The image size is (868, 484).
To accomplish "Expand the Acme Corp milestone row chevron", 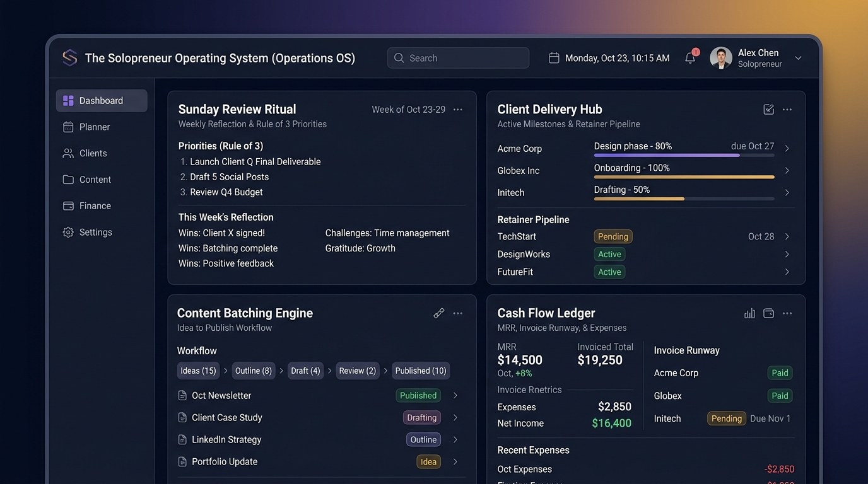I will coord(787,149).
